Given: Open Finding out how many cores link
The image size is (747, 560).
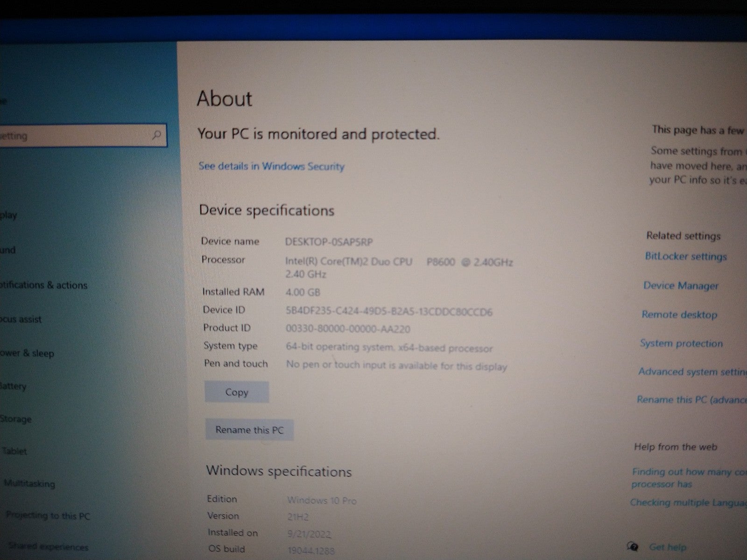Looking at the screenshot, I should pos(690,478).
